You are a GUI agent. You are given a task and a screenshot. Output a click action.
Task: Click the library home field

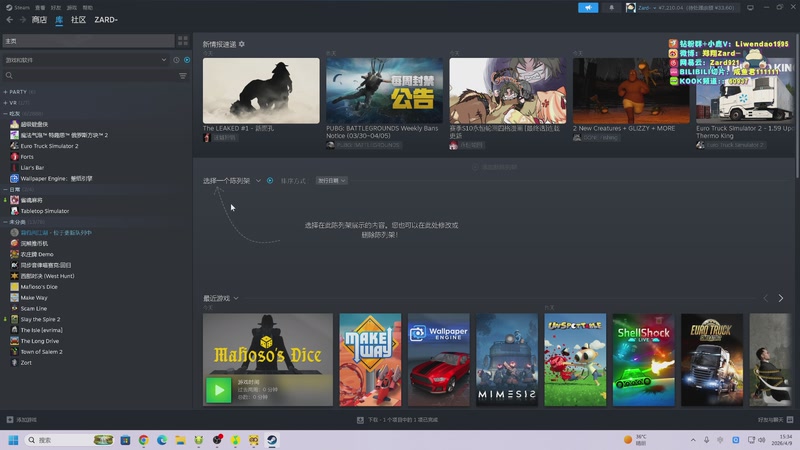(88, 41)
